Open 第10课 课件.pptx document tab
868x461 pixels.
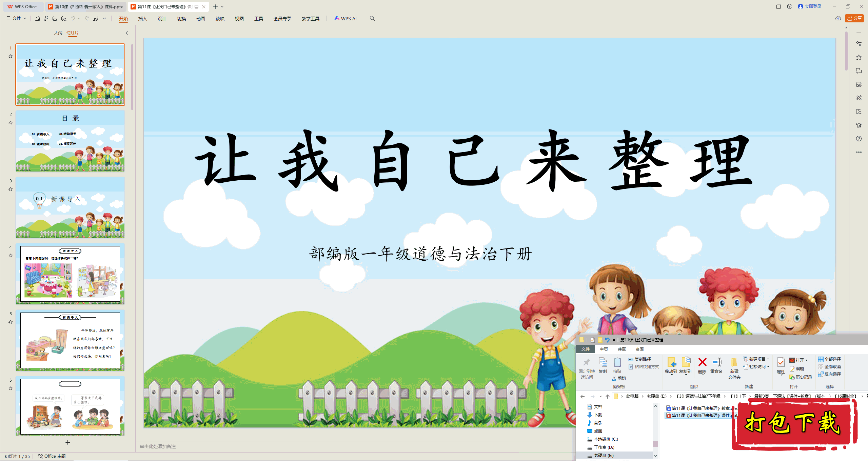(85, 6)
